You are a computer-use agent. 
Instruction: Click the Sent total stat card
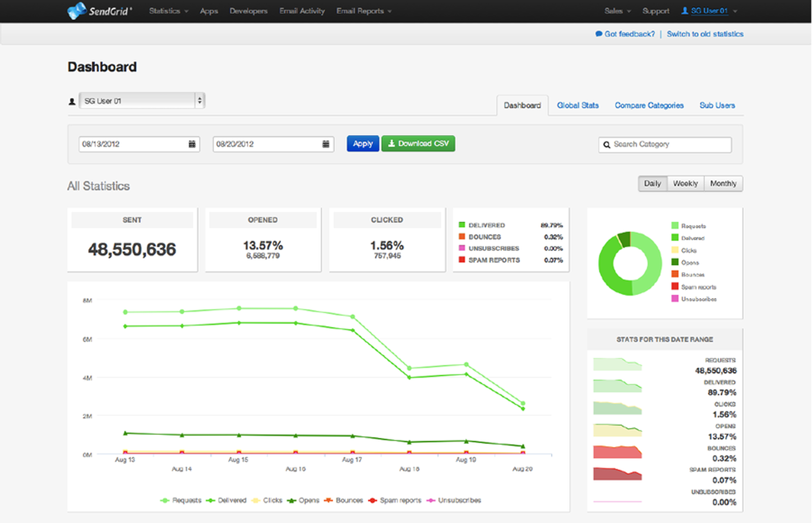tap(133, 240)
